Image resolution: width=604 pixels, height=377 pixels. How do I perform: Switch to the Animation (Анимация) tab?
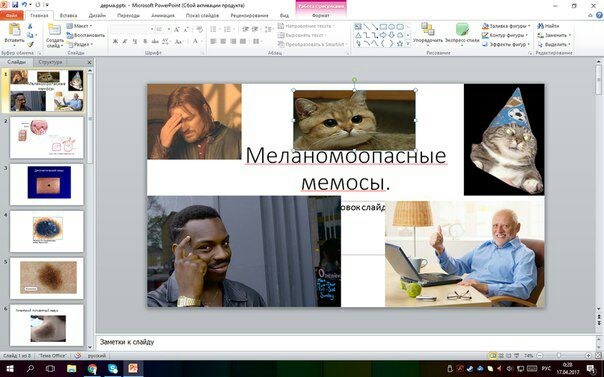pos(163,15)
